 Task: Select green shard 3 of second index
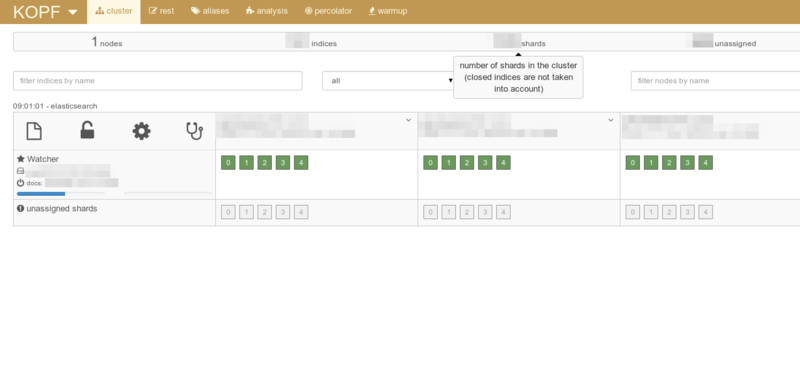click(x=485, y=163)
